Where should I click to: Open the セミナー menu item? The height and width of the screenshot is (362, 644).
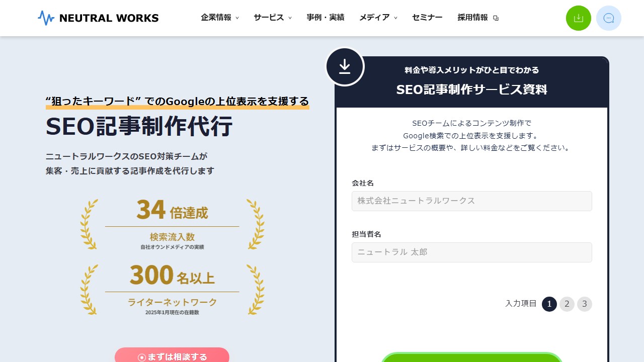pyautogui.click(x=427, y=18)
